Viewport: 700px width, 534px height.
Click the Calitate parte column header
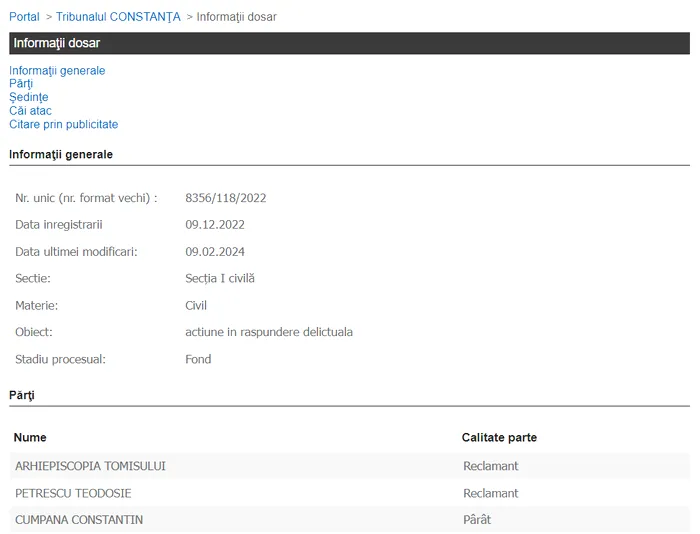coord(499,438)
